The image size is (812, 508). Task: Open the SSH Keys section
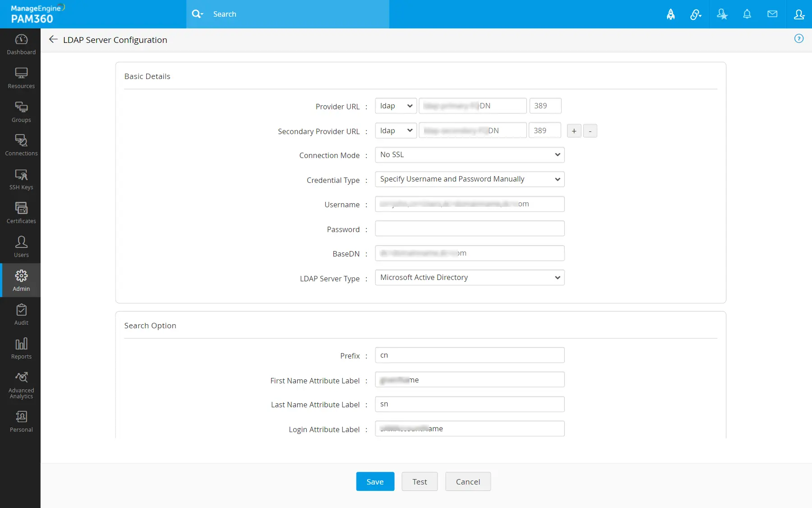(x=21, y=179)
